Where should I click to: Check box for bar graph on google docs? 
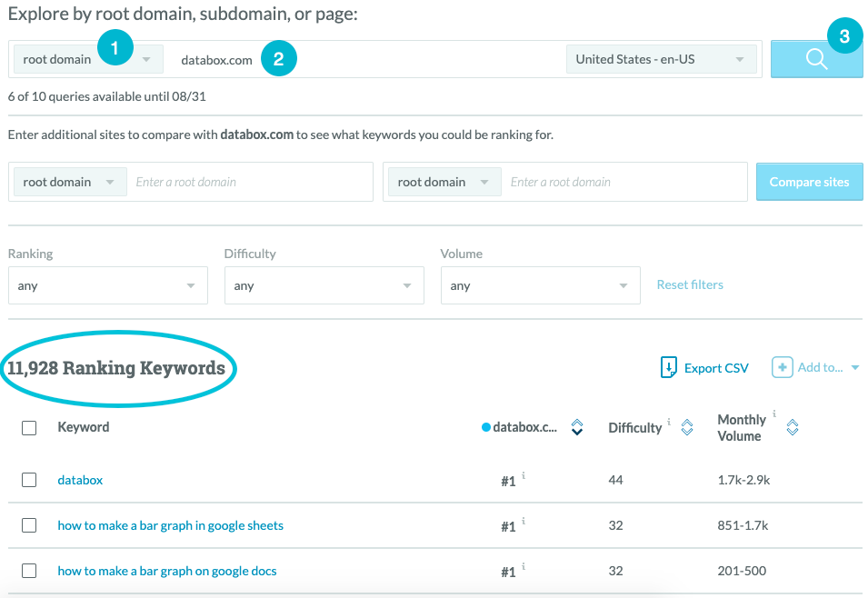click(29, 571)
